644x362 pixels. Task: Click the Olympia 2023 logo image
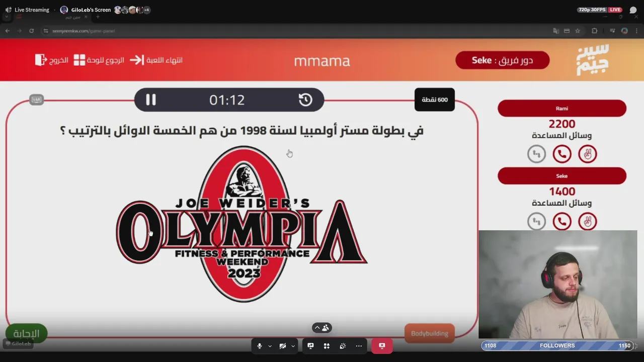point(242,224)
